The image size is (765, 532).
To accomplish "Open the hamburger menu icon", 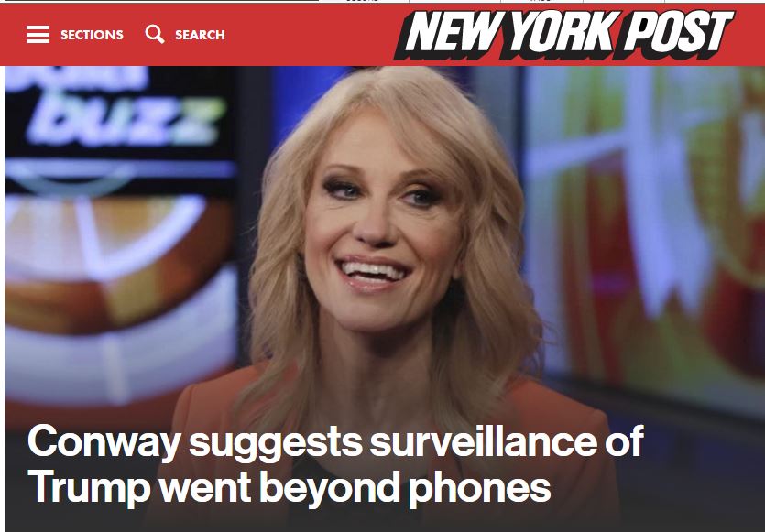I will coord(38,35).
